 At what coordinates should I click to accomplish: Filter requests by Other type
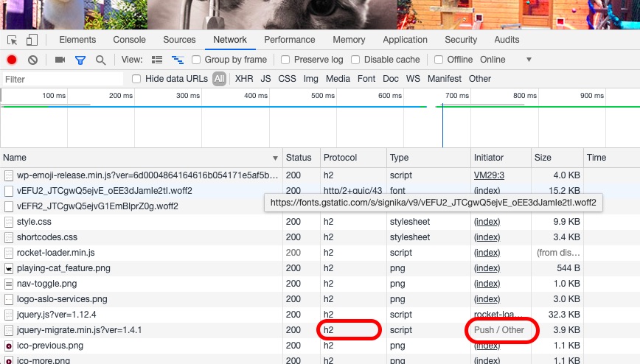click(x=479, y=79)
